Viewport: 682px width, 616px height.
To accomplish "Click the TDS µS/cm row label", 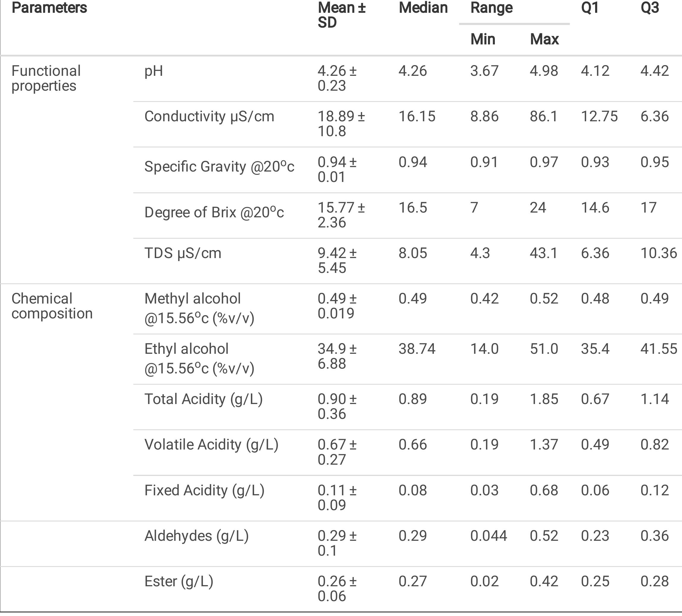I will coord(183,253).
